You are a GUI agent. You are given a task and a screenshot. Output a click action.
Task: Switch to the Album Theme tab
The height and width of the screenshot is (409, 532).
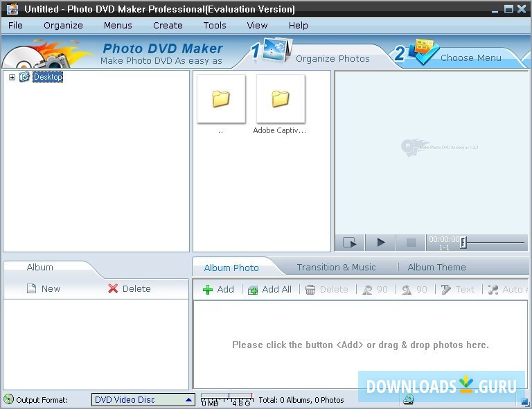[x=436, y=268]
